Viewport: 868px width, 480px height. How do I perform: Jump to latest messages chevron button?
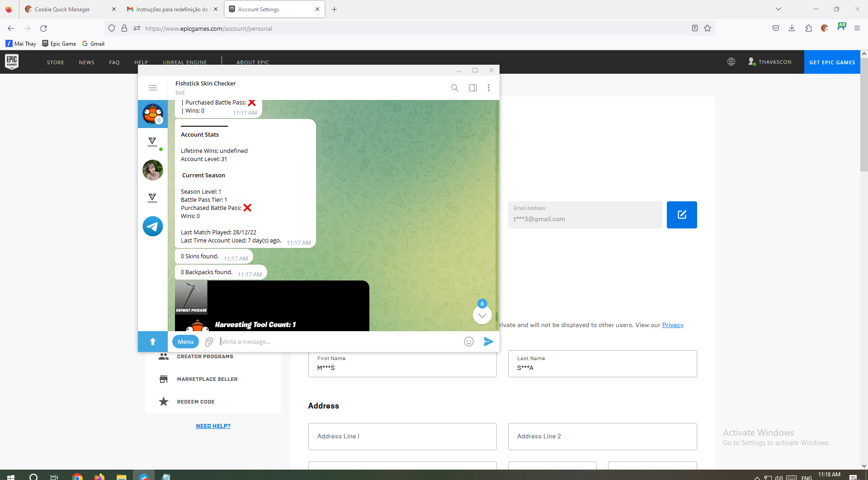482,315
